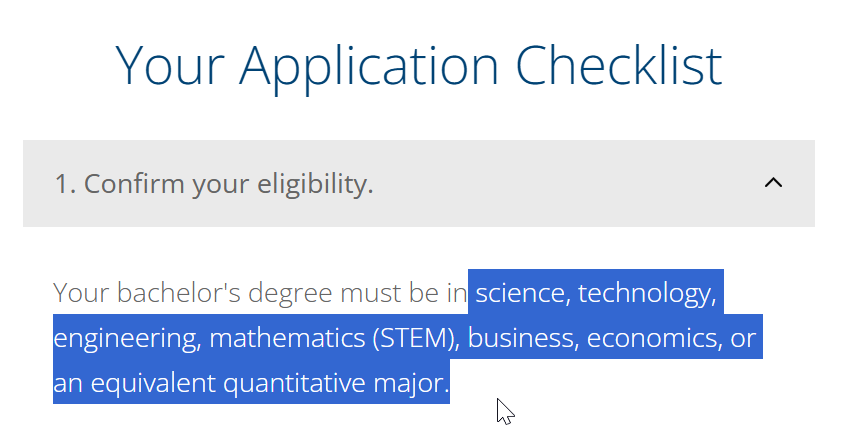Click the word 'Confirm' in the gray header bar
The width and height of the screenshot is (842, 433).
pos(134,184)
